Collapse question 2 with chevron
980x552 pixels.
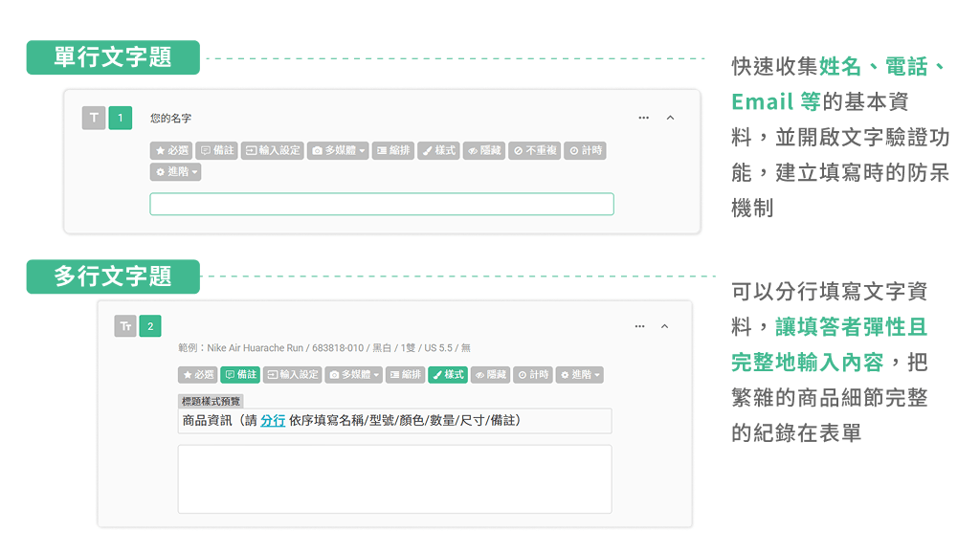(664, 326)
